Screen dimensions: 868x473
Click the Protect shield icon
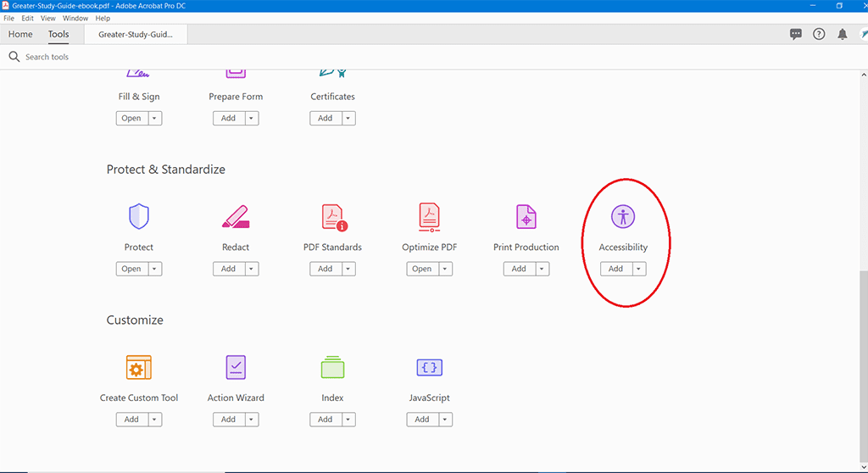[138, 217]
